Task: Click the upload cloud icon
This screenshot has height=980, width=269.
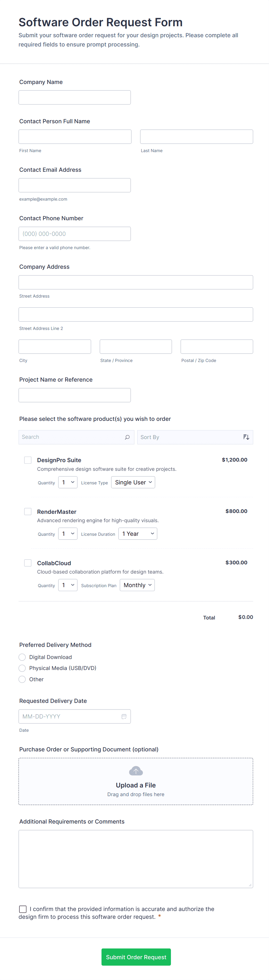Action: pyautogui.click(x=136, y=771)
